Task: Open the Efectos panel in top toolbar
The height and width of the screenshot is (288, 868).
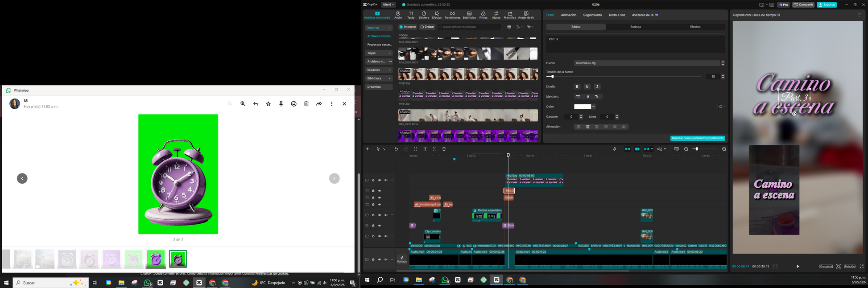Action: click(437, 15)
